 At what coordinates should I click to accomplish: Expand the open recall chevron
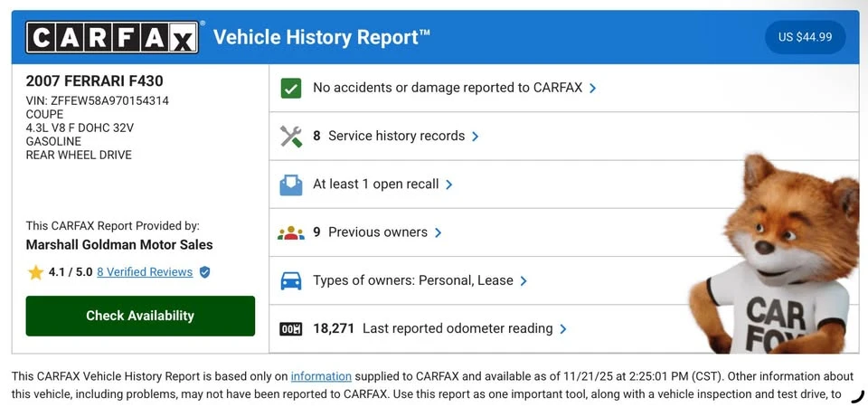coord(449,185)
